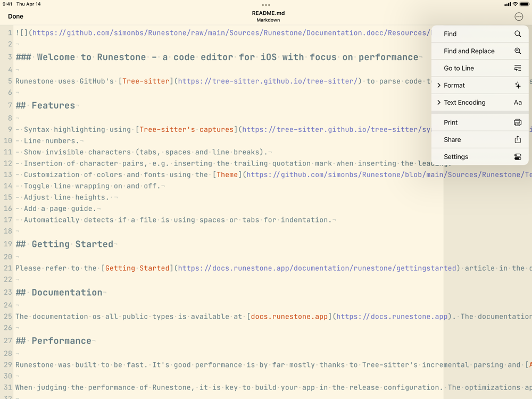Select the Go to Line menu item
Image resolution: width=532 pixels, height=399 pixels.
click(x=480, y=68)
